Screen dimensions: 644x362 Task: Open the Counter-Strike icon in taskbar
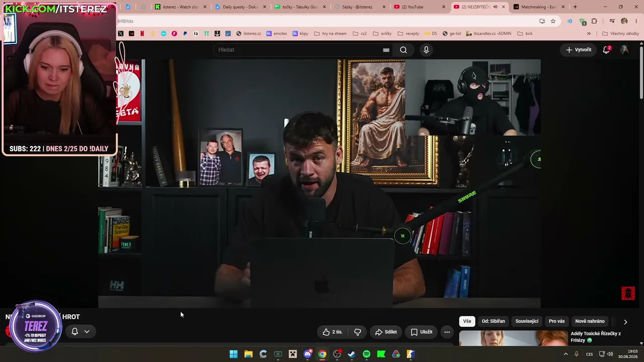[411, 354]
